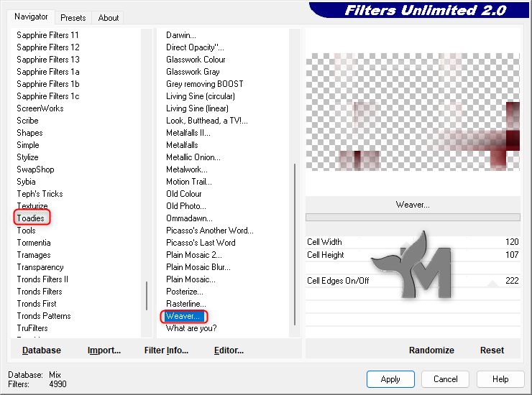The width and height of the screenshot is (532, 395).
Task: Select Sapphire Filters 12 category
Action: (x=48, y=47)
